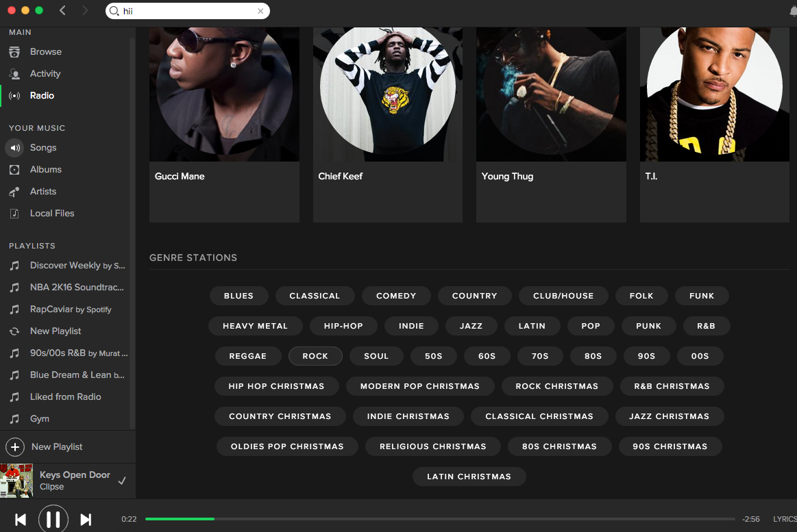Go back with the left arrow
This screenshot has height=532, width=797.
62,10
